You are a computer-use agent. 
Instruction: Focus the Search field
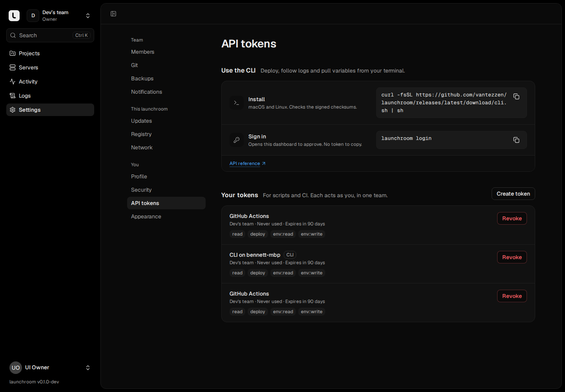click(x=50, y=35)
